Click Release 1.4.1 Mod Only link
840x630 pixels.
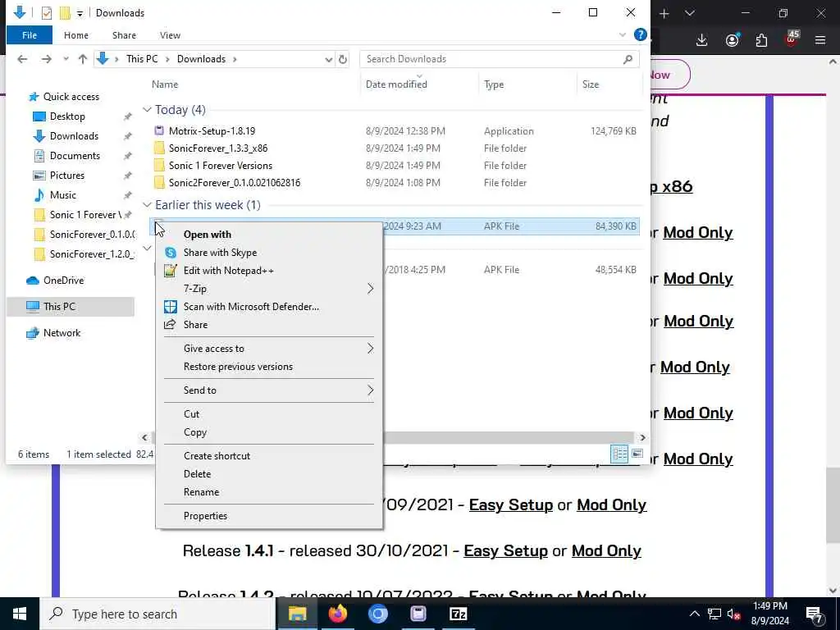(x=606, y=550)
